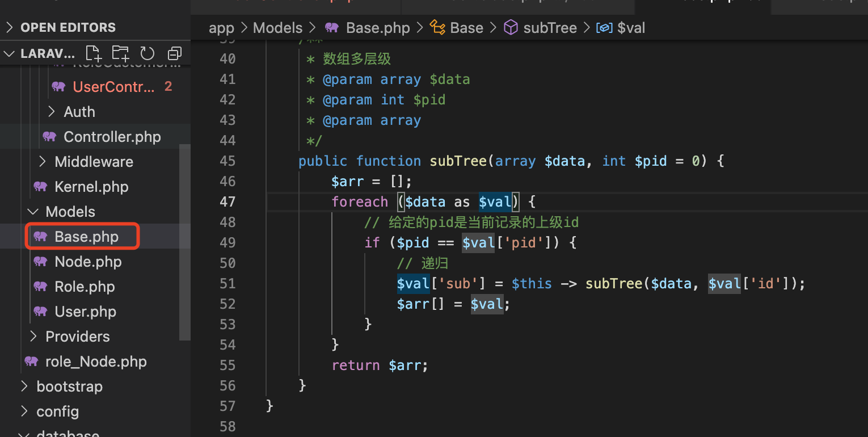This screenshot has width=868, height=437.
Task: Click the PHP icon beside User.php
Action: [40, 312]
